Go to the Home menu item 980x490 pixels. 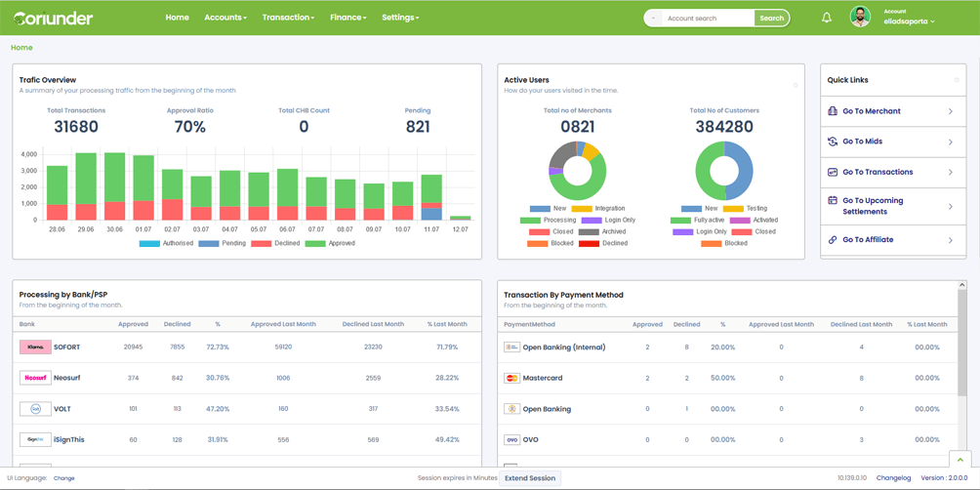point(178,18)
